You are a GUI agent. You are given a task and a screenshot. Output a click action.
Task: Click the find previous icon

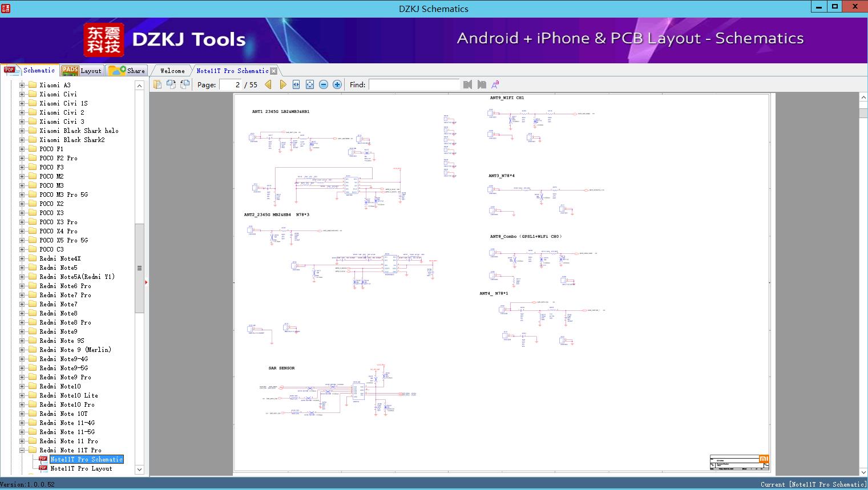[468, 84]
